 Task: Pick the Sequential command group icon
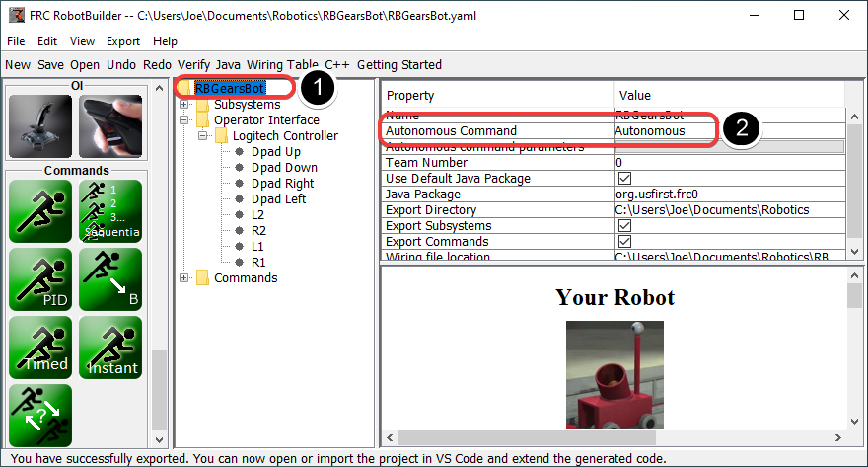pos(110,211)
